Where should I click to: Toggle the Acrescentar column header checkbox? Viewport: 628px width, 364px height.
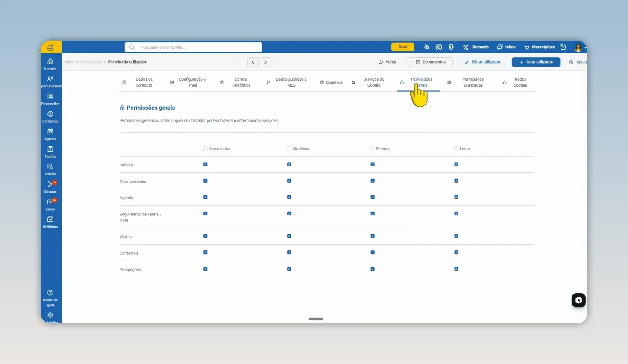point(205,149)
